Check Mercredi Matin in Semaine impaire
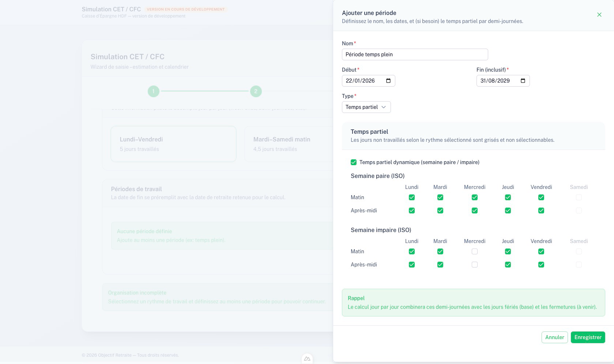The image size is (614, 364). click(x=475, y=251)
